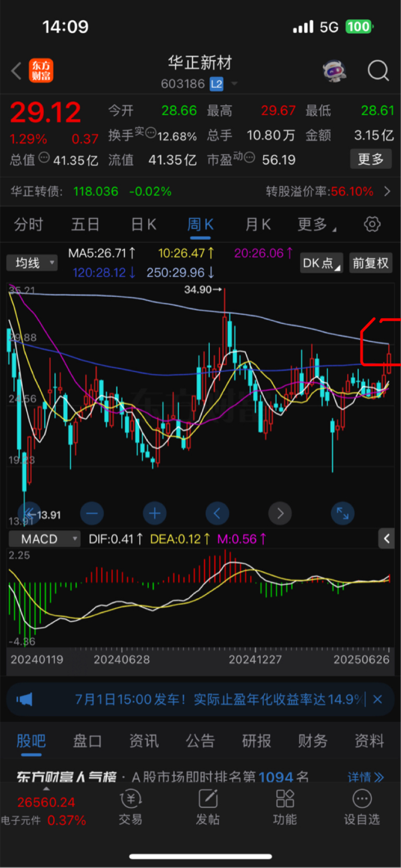Move chart left with previous arrow

click(x=217, y=513)
